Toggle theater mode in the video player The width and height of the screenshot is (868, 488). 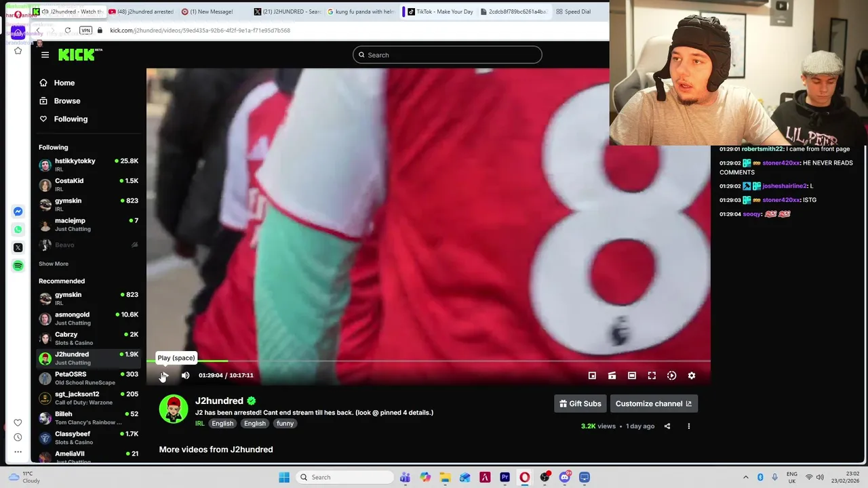pos(632,375)
